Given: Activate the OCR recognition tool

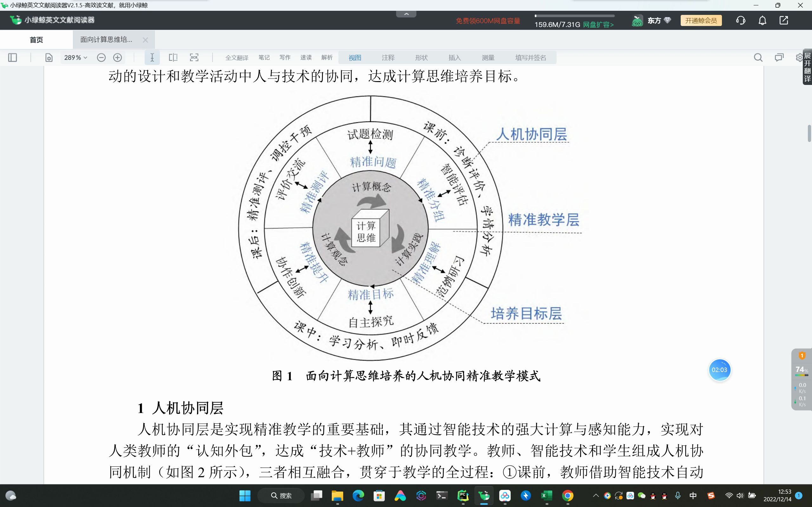Looking at the screenshot, I should tap(194, 58).
